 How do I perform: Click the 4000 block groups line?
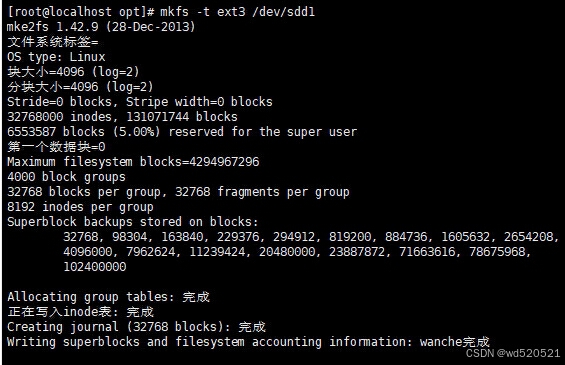(66, 177)
